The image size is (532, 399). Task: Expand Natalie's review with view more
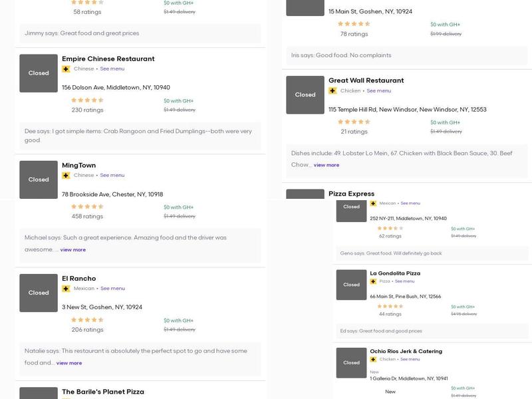(x=68, y=363)
